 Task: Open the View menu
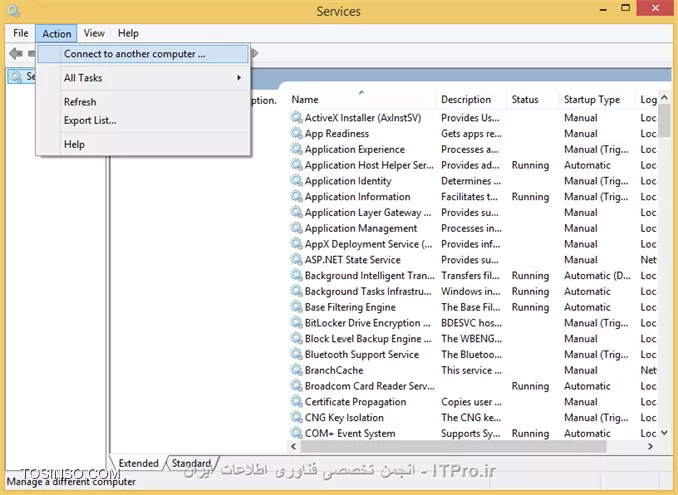(x=94, y=33)
